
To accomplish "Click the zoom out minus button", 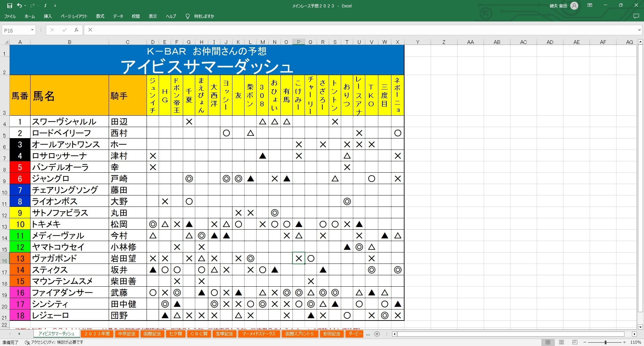I will [x=586, y=342].
